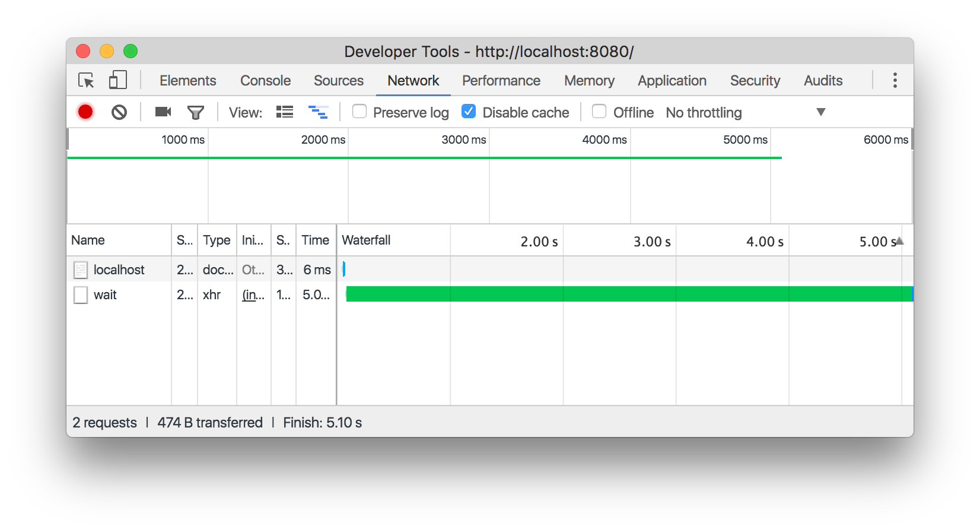Click the 'Finish: 5.10 s' status text
Screen dimensions: 980x532
323,423
